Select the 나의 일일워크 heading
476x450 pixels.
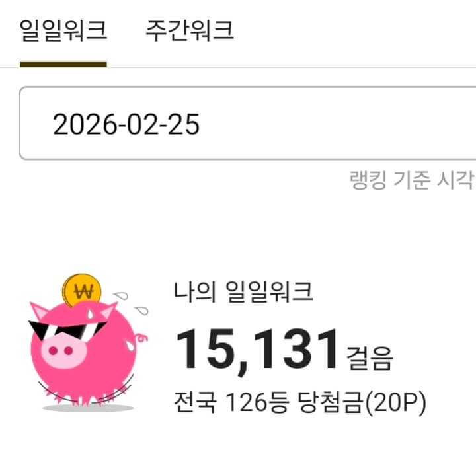click(x=243, y=291)
